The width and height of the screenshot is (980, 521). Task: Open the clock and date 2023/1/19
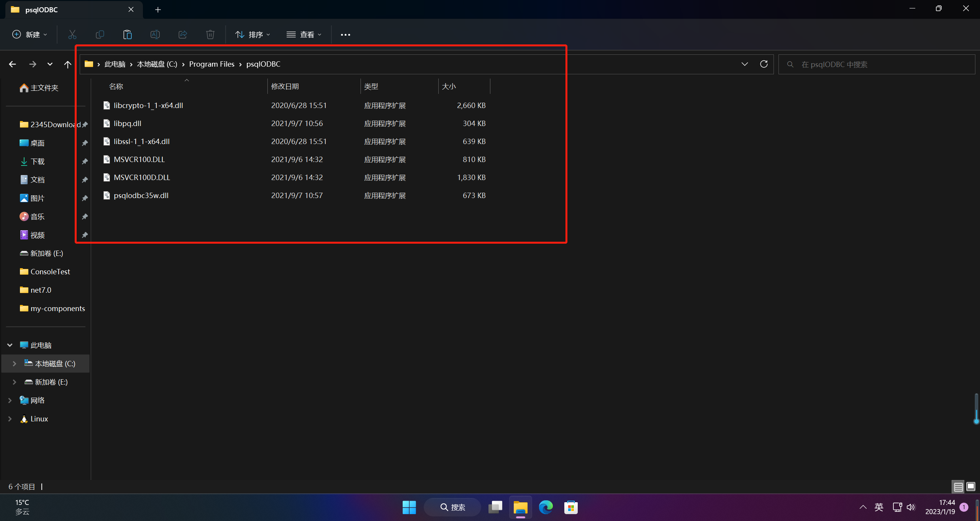point(940,507)
